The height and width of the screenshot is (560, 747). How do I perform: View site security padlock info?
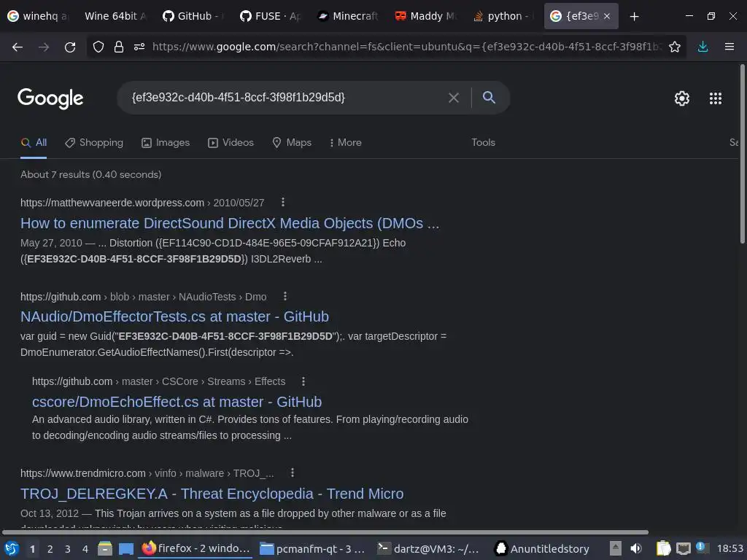[x=119, y=47]
